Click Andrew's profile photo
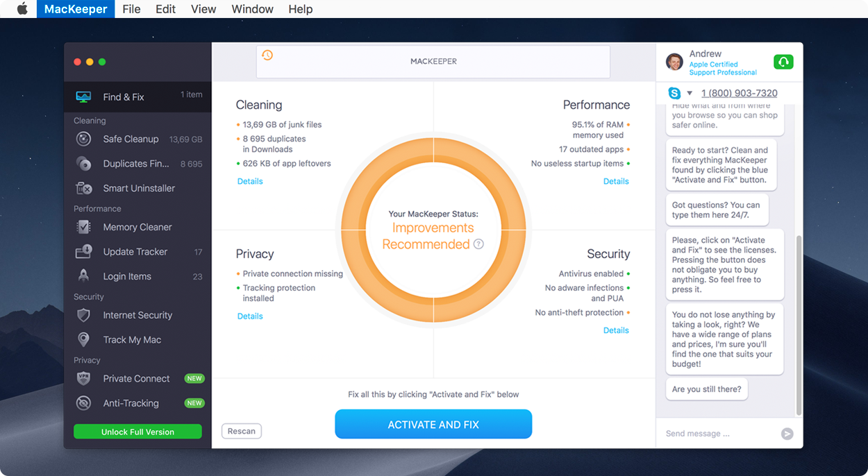This screenshot has width=868, height=476. click(x=674, y=62)
